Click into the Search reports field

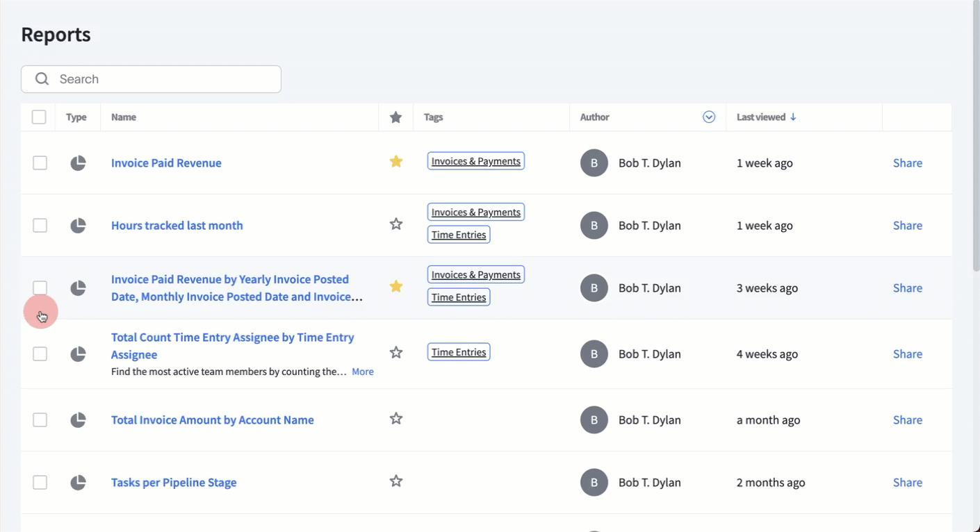click(163, 79)
